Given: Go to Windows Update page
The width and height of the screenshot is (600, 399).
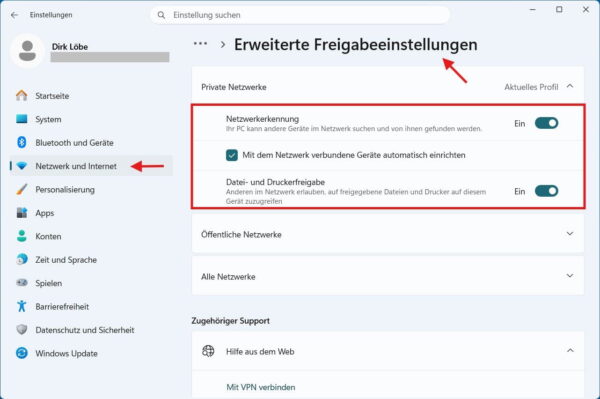Looking at the screenshot, I should click(91, 353).
